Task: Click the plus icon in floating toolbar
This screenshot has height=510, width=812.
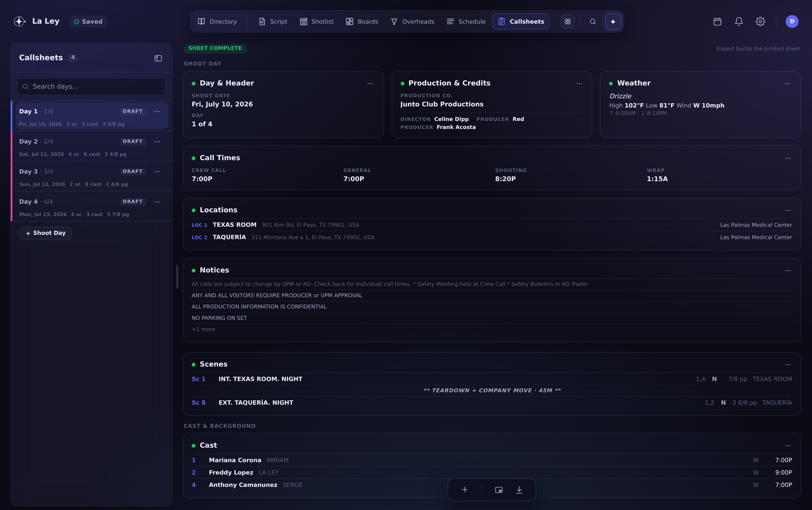Action: (x=465, y=489)
